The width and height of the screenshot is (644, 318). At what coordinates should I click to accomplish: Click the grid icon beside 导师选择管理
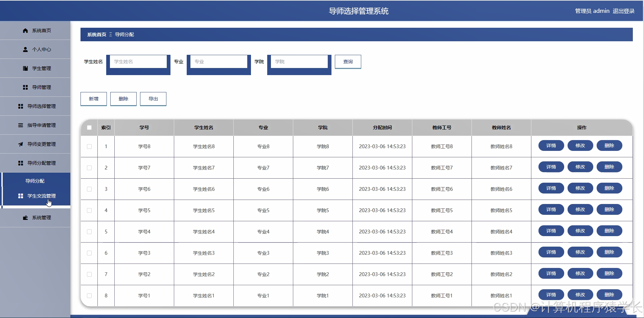(x=21, y=106)
